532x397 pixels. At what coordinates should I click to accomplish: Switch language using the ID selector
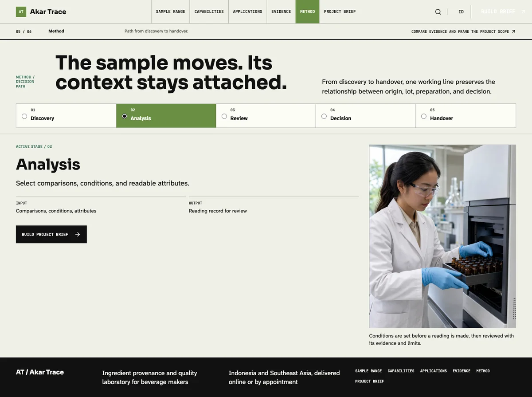[461, 12]
